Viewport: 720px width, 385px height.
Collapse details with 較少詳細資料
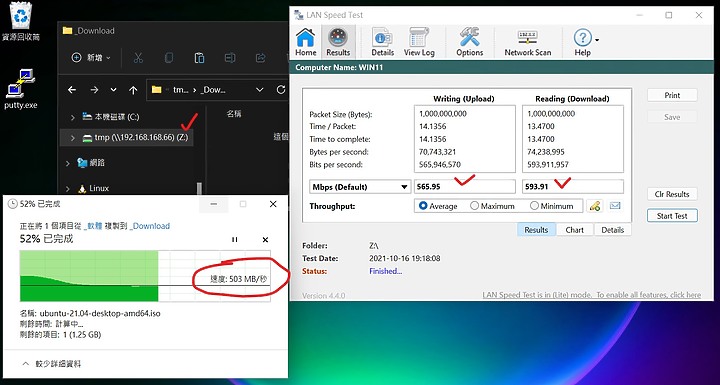[x=51, y=364]
